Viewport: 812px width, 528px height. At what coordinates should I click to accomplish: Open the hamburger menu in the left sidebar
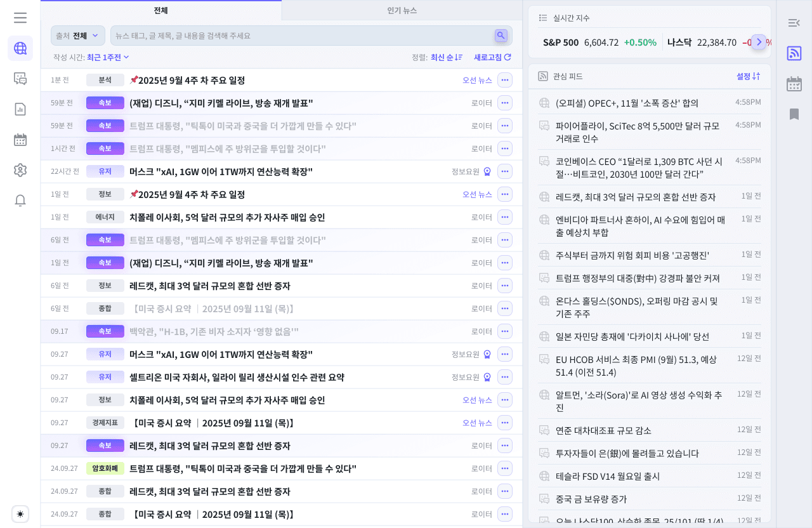[x=20, y=18]
